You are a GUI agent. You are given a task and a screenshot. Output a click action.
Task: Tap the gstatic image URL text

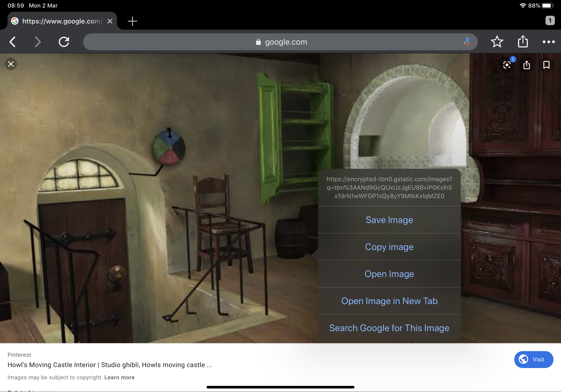click(389, 188)
